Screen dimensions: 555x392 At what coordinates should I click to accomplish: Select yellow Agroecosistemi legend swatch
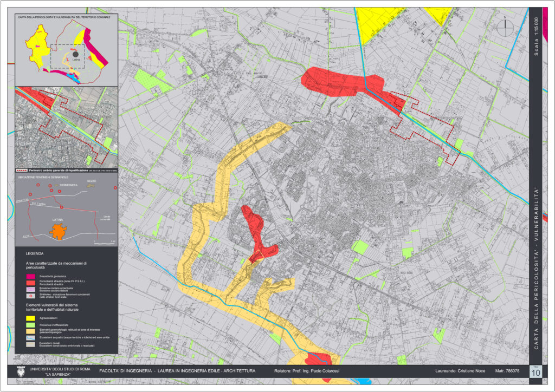click(x=30, y=318)
